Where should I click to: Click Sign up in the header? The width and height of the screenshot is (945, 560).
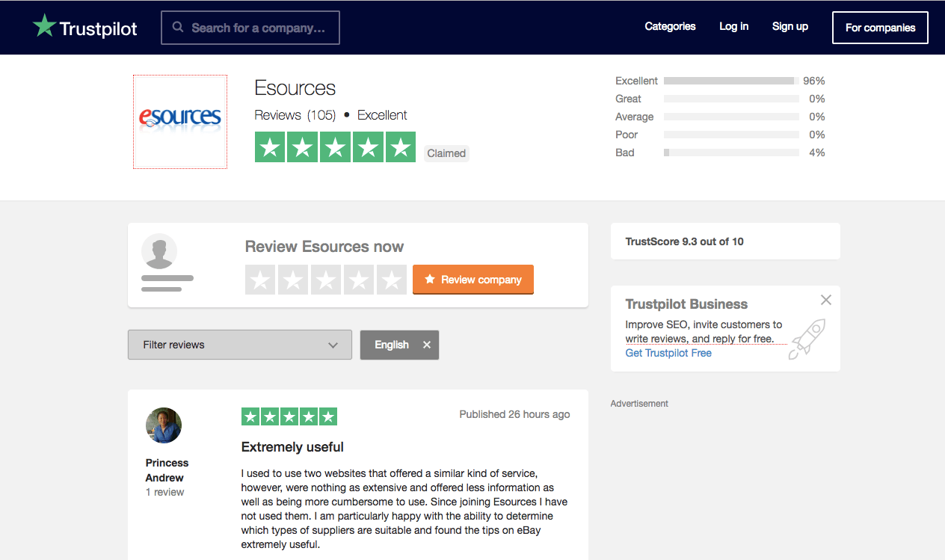point(789,27)
